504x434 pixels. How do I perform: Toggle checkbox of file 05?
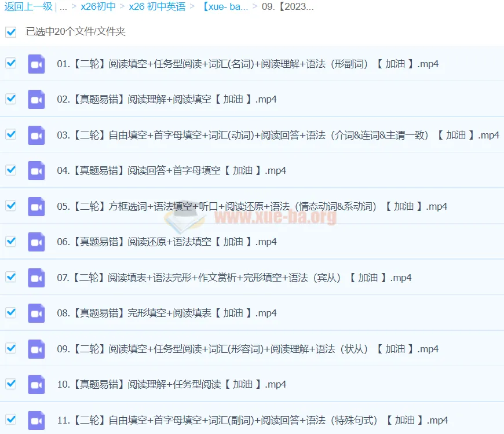[11, 205]
